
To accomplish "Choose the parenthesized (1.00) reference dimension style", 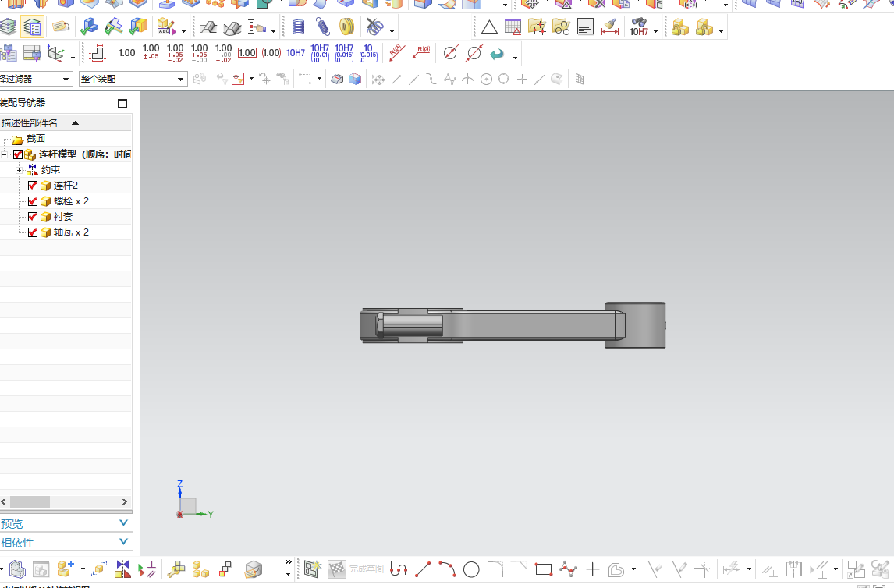I will [x=271, y=53].
